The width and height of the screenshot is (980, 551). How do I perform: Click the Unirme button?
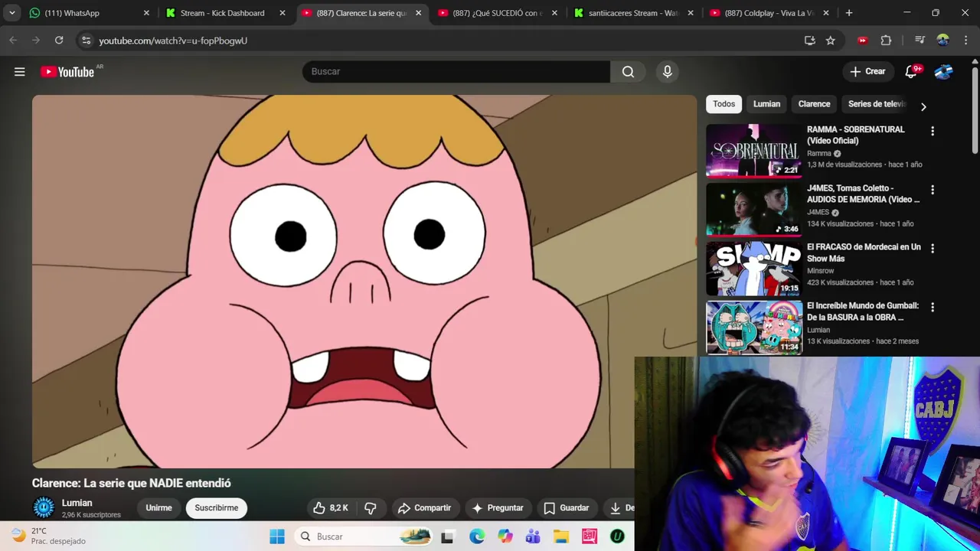159,507
